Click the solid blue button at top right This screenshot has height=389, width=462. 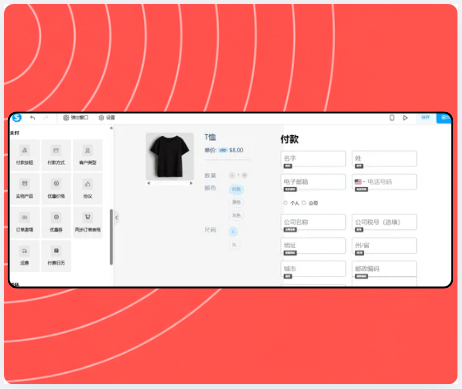(x=444, y=118)
